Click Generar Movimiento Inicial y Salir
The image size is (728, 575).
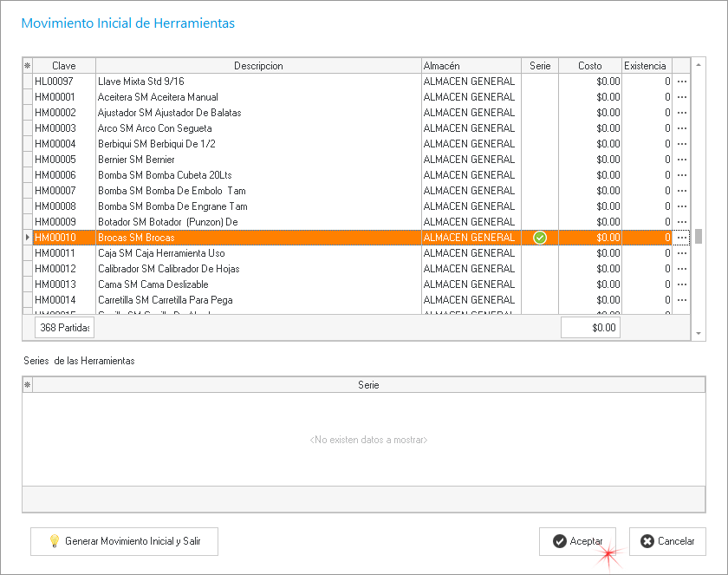pos(124,541)
